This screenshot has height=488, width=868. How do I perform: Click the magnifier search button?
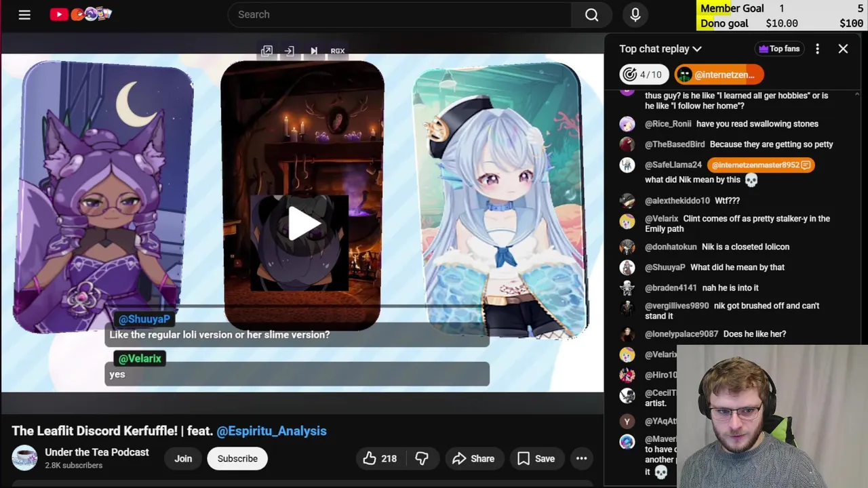(x=591, y=14)
